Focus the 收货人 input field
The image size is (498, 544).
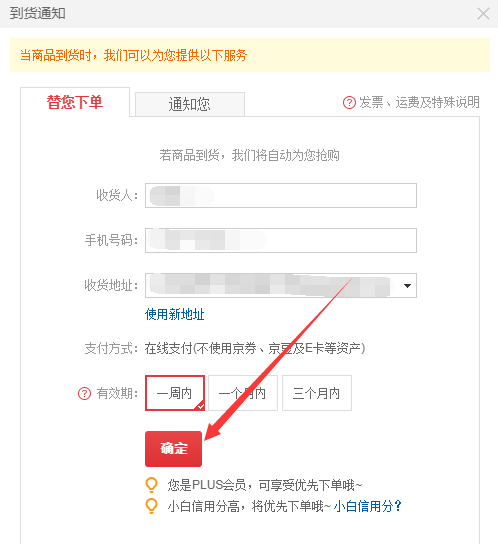point(281,196)
